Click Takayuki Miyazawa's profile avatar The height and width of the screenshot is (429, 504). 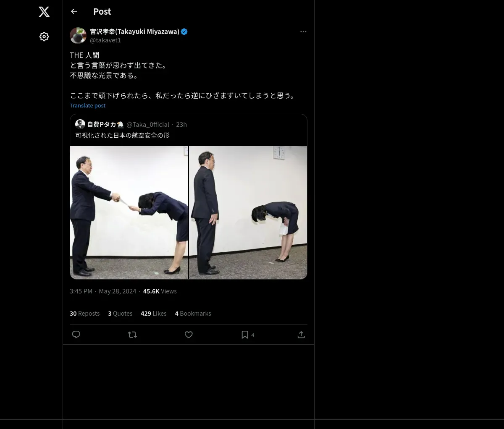coord(78,36)
